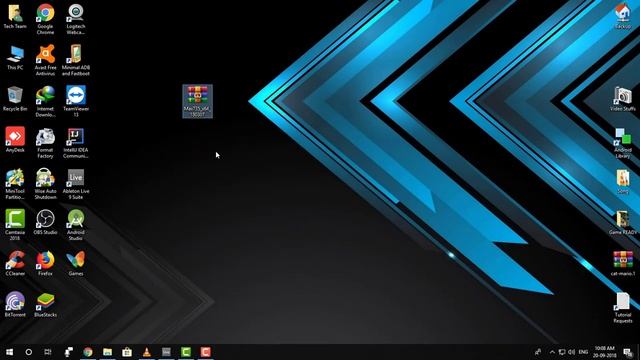
Task: Open the volume control tray icon
Action: point(571,352)
